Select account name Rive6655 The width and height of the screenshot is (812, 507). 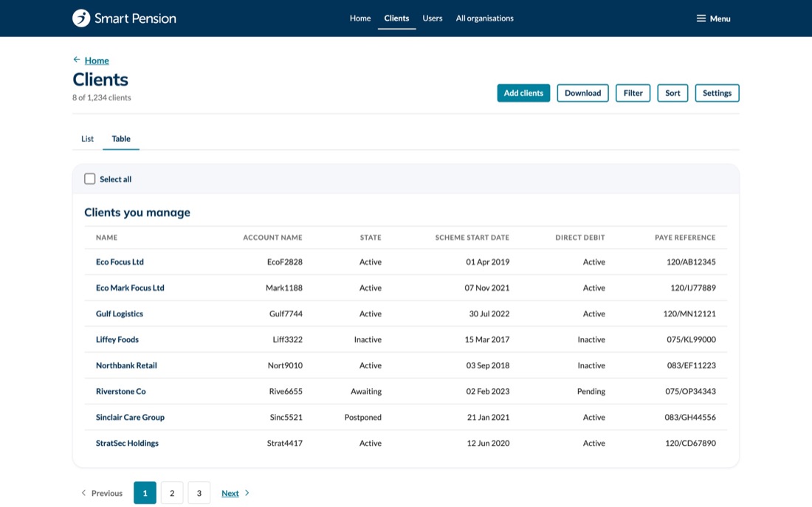click(x=286, y=392)
